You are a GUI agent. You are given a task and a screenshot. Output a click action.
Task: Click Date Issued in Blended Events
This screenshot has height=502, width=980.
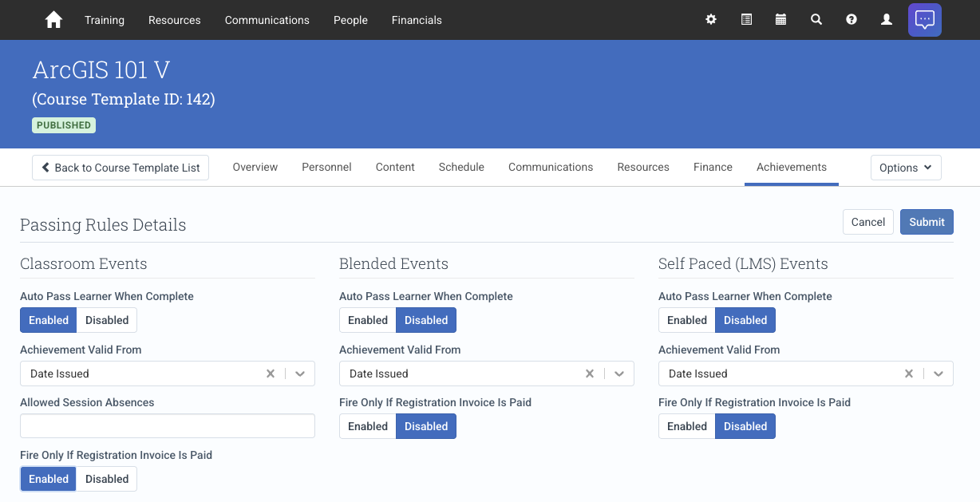coord(379,374)
